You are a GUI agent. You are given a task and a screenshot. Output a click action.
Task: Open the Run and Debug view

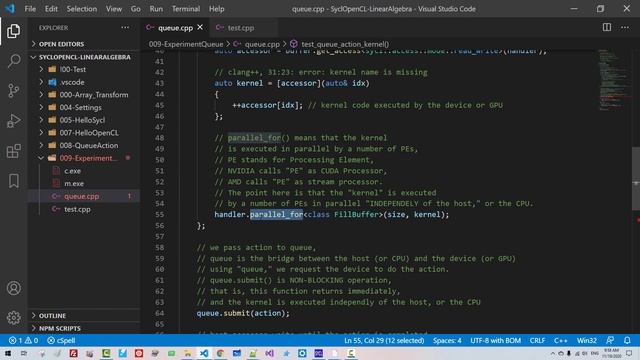(x=13, y=121)
